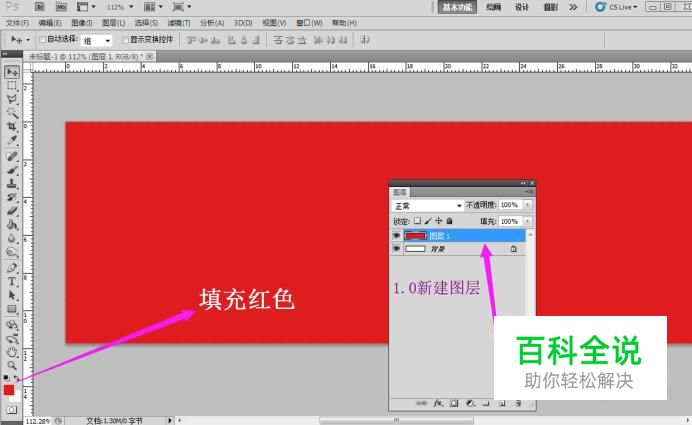Viewport: 692px width, 425px height.
Task: Select the 3D Rotate tool
Action: point(12,325)
